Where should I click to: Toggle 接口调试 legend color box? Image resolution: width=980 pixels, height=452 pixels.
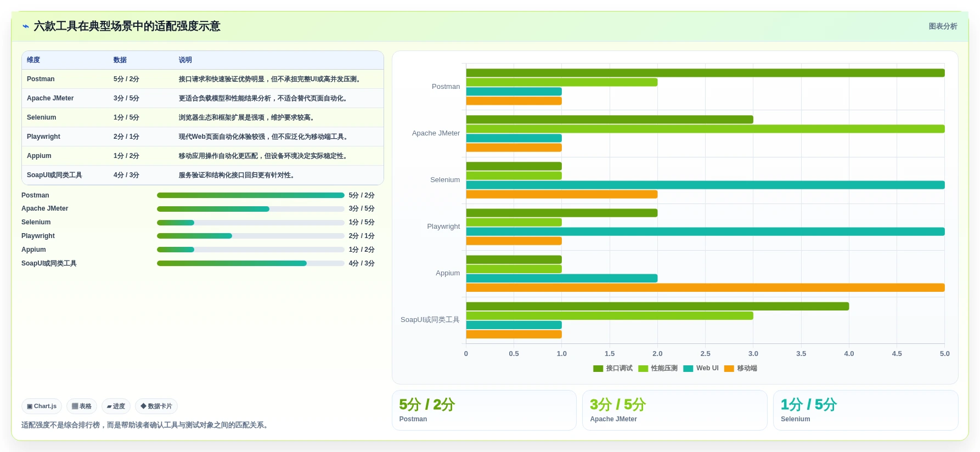tap(598, 369)
